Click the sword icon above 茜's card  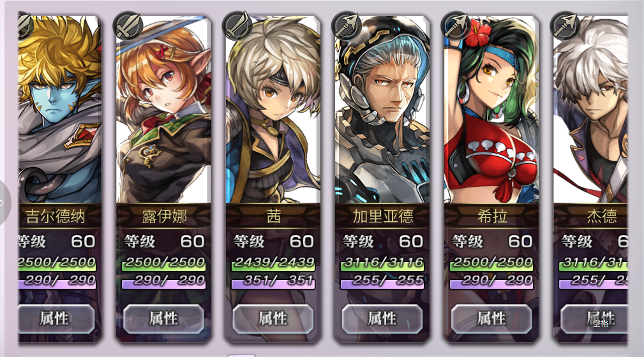237,26
